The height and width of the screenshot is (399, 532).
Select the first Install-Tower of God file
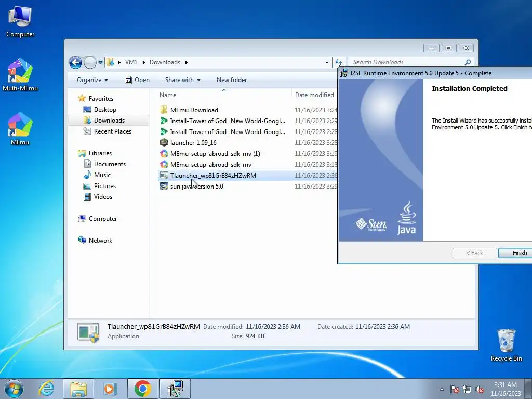(228, 121)
